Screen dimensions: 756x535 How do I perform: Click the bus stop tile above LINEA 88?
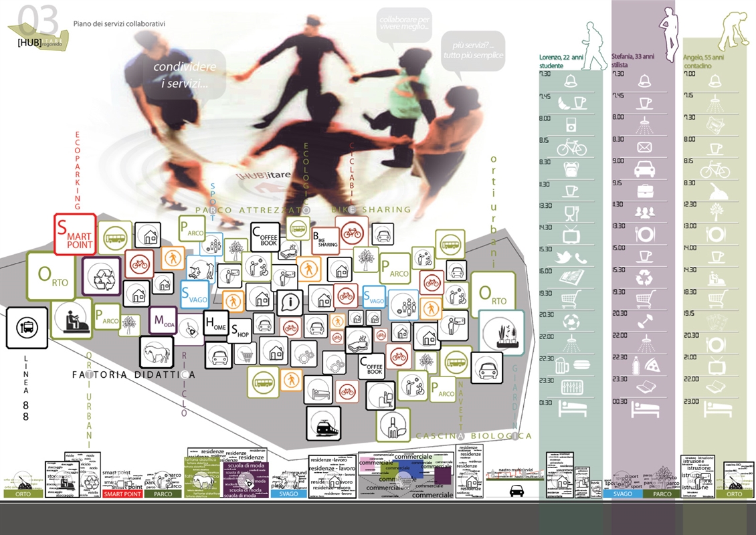click(x=27, y=328)
